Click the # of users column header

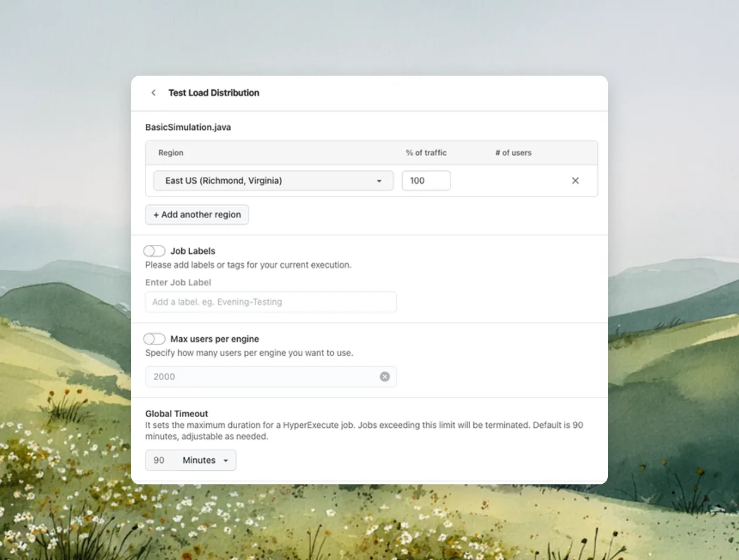[x=513, y=153]
